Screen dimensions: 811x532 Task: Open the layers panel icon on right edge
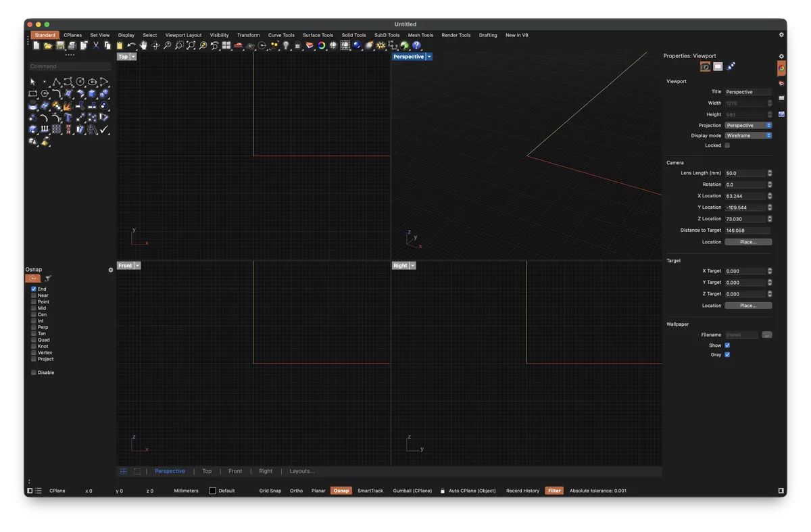pyautogui.click(x=781, y=83)
